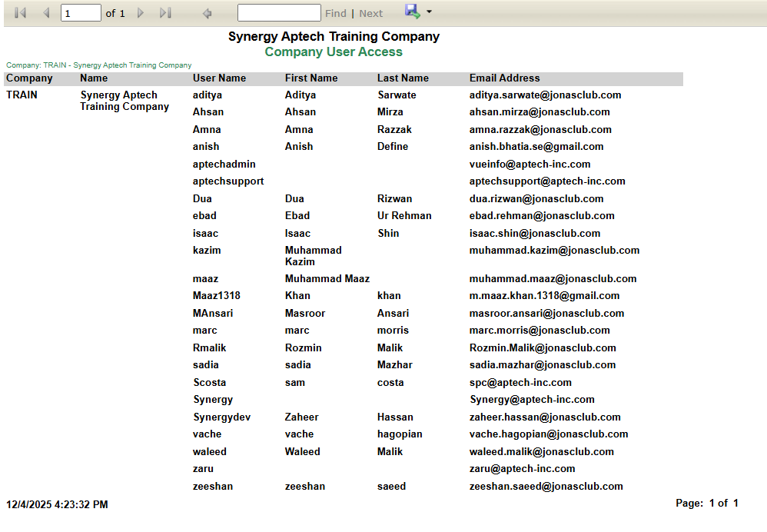
Task: Click the Ur Rehman last name
Action: point(404,216)
